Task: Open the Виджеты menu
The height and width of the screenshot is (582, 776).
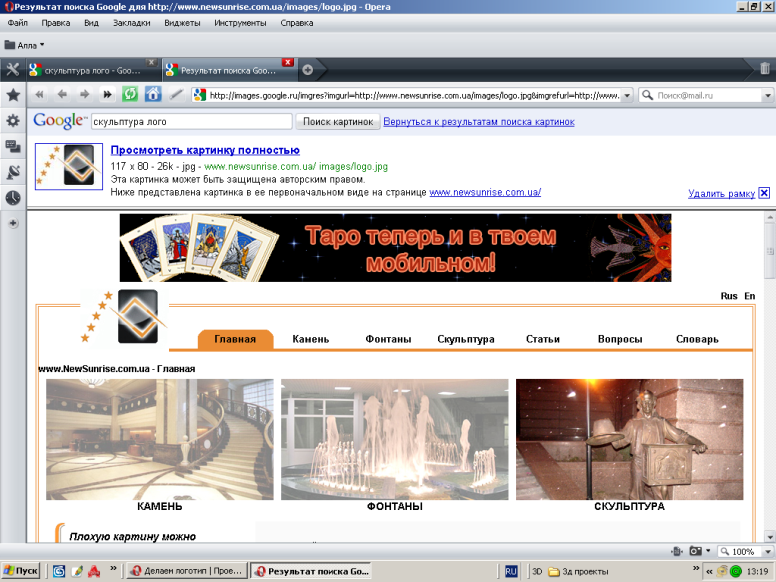Action: pyautogui.click(x=182, y=23)
